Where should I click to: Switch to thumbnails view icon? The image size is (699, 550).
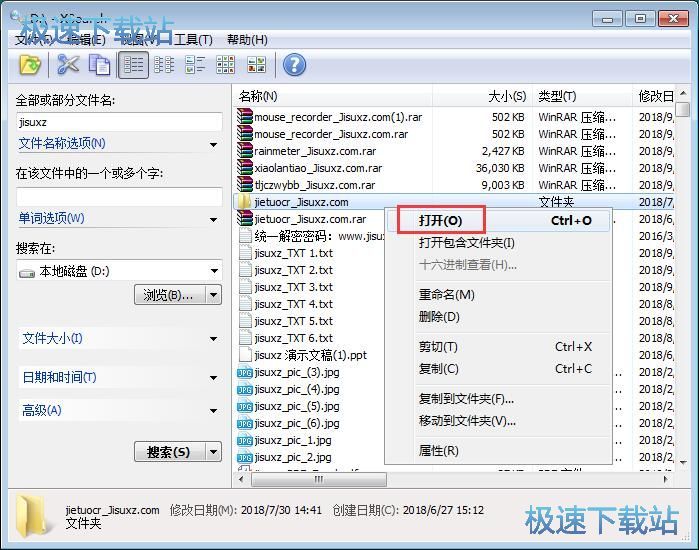tap(256, 65)
